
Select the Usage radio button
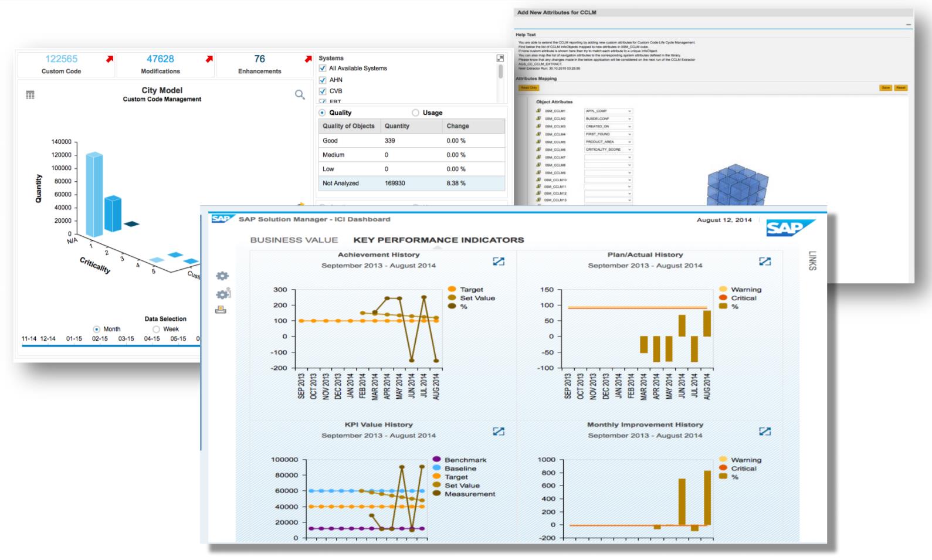click(x=416, y=113)
